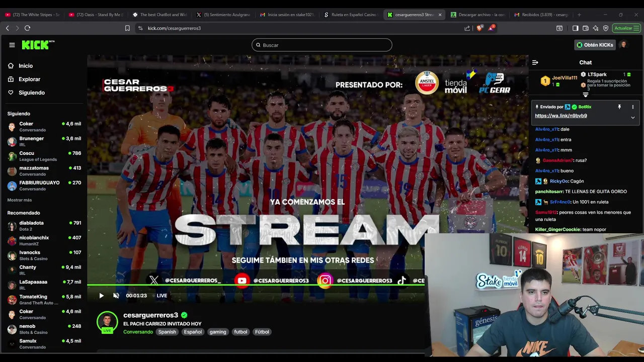Viewport: 644px width, 362px height.
Task: Click the kick.com address bar
Action: point(302,28)
